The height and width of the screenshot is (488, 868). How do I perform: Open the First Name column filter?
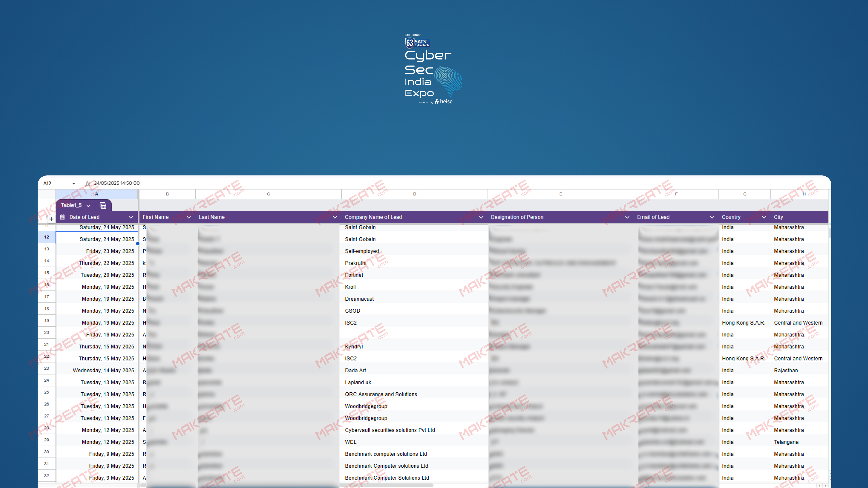189,217
